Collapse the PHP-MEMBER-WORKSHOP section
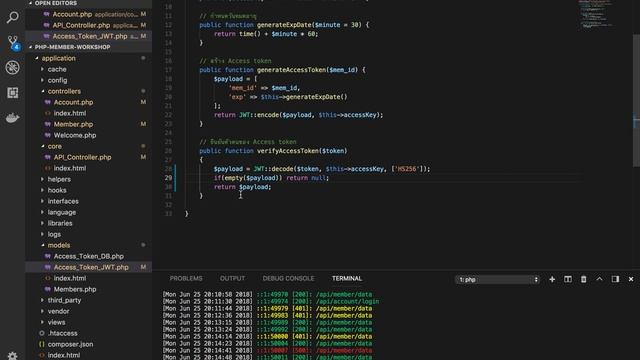This screenshot has width=640, height=360. click(x=89, y=47)
